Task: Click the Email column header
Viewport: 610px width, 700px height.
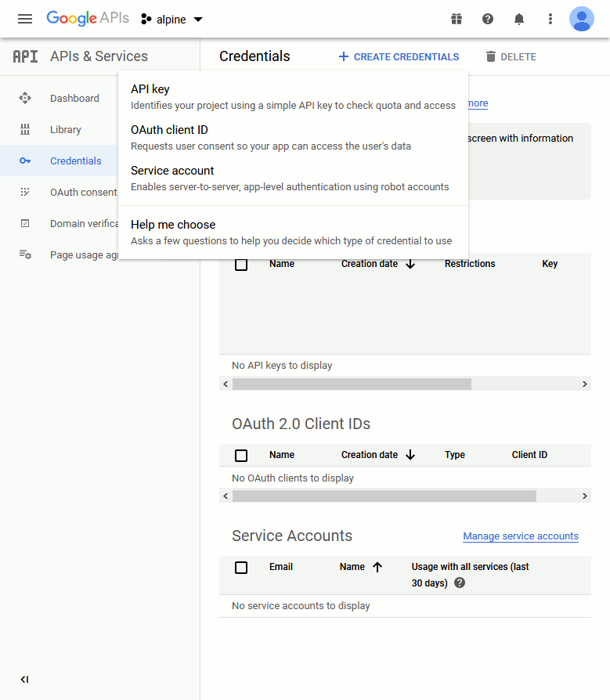Action: click(281, 567)
